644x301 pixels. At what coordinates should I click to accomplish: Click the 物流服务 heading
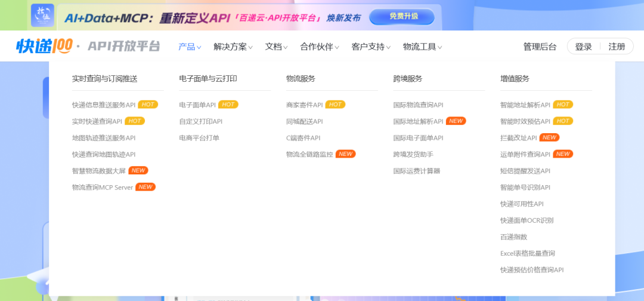pos(301,79)
